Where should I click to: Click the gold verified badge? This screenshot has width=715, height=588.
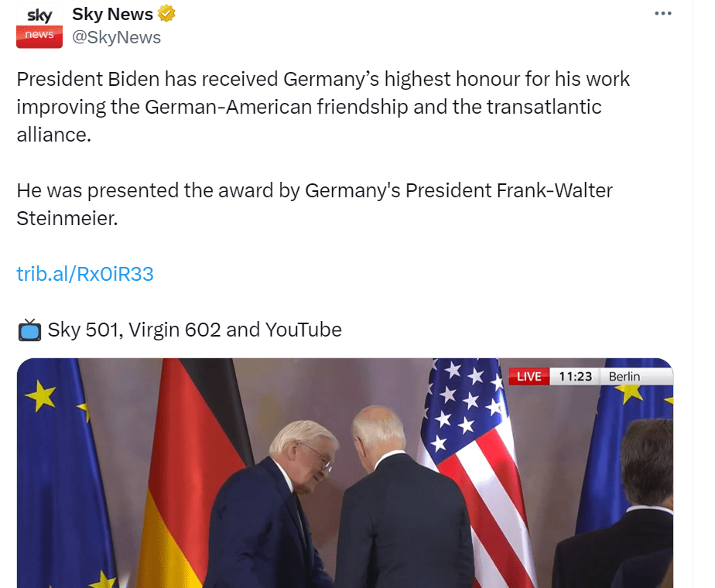[x=166, y=14]
